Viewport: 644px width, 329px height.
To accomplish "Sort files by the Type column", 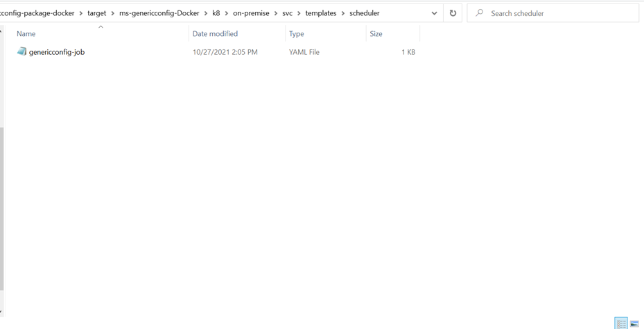I will 297,33.
